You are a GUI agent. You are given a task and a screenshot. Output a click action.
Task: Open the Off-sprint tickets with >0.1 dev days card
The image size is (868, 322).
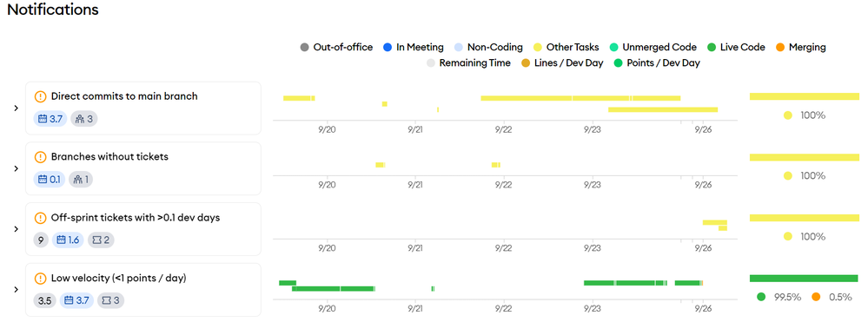tap(143, 229)
